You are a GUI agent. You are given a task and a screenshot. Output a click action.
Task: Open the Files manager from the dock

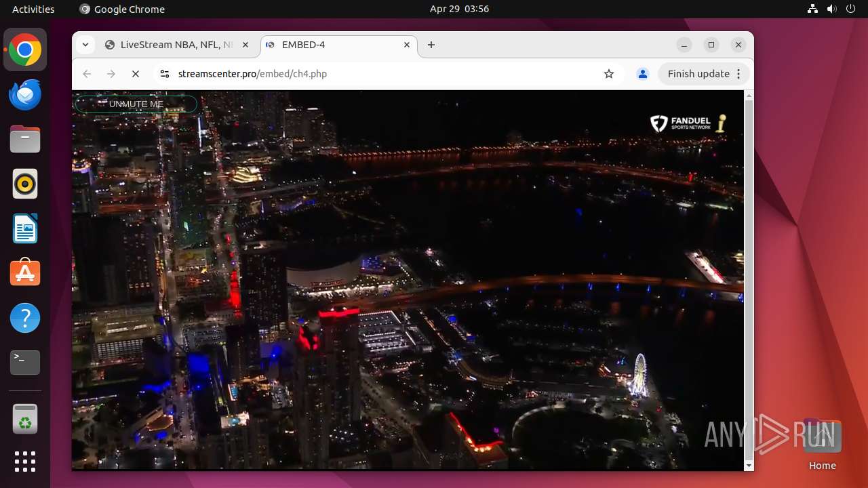point(25,139)
